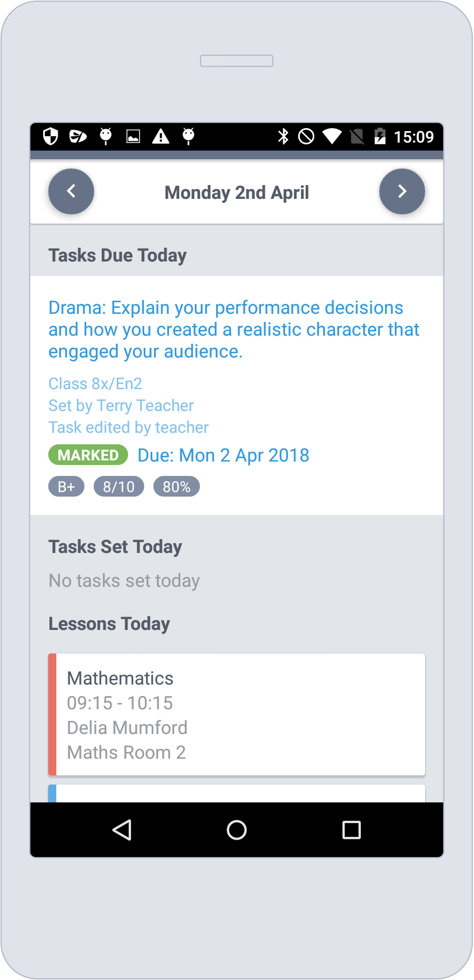This screenshot has width=474, height=980.
Task: Tap the Android system notification icon
Action: tap(106, 137)
